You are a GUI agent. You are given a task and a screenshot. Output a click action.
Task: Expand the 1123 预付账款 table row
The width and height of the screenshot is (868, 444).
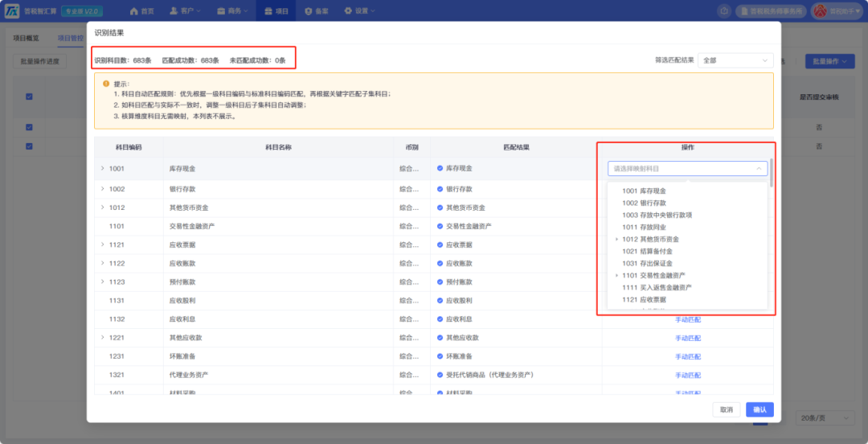click(102, 282)
